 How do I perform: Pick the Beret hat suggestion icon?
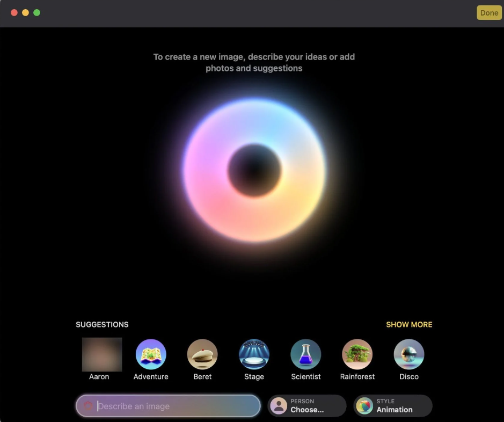202,354
